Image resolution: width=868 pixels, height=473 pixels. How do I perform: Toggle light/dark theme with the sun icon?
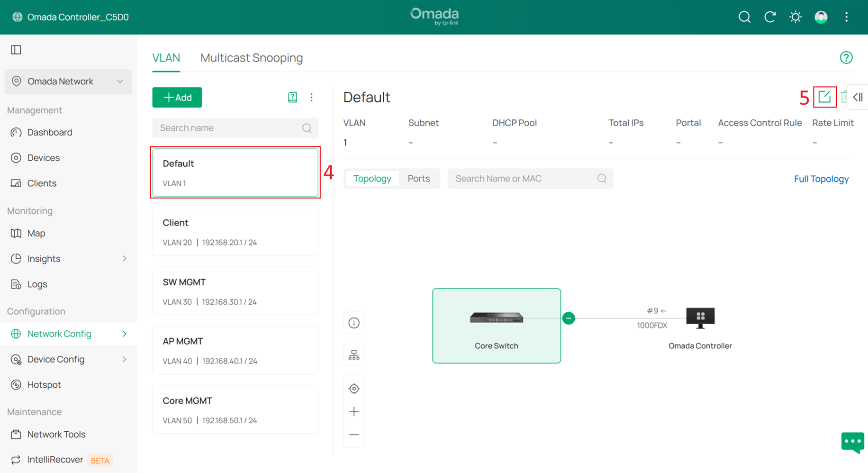tap(795, 17)
